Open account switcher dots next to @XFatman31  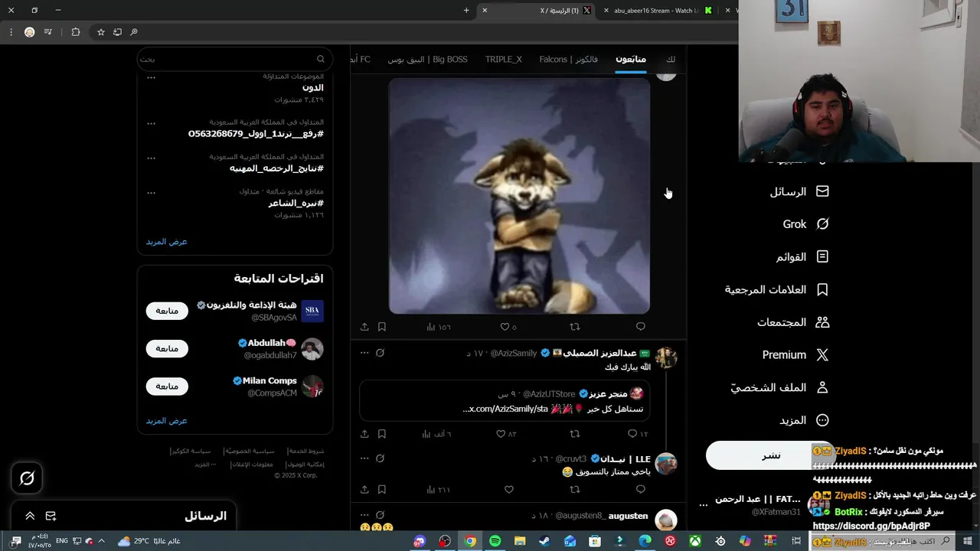[x=704, y=505]
